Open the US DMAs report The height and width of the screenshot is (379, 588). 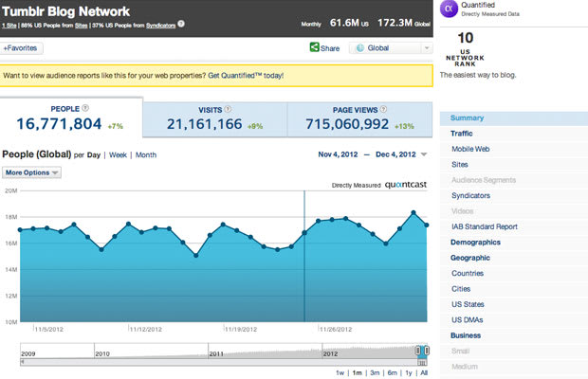tap(467, 320)
